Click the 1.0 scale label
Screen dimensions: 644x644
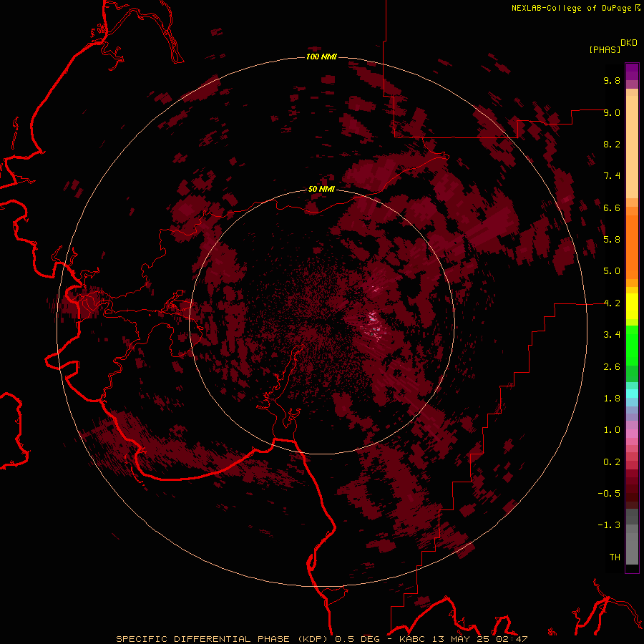click(612, 430)
